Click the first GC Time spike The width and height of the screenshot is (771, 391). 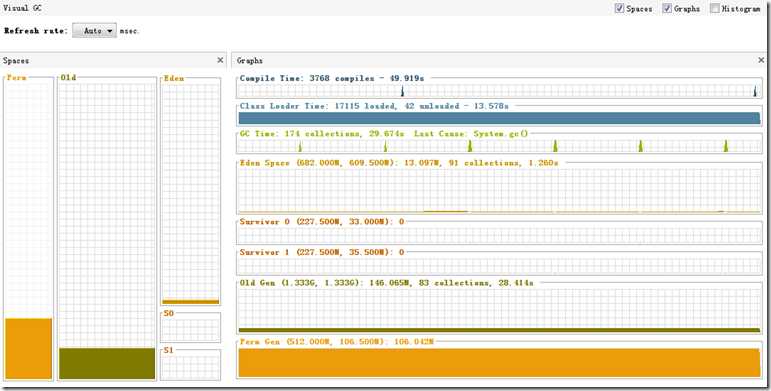[x=300, y=146]
